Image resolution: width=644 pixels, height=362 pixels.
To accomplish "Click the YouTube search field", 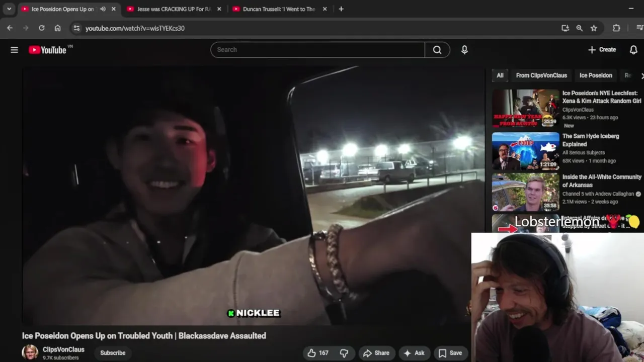I will point(317,50).
